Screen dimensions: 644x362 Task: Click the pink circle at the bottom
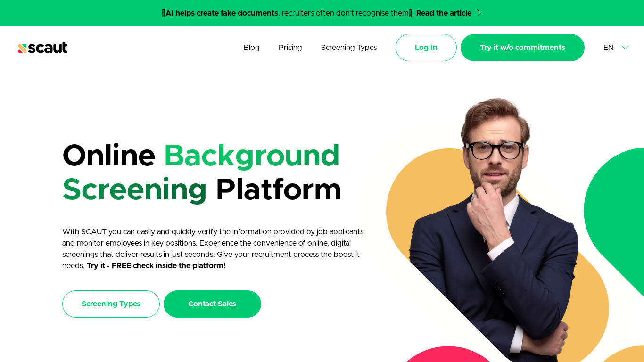448,354
